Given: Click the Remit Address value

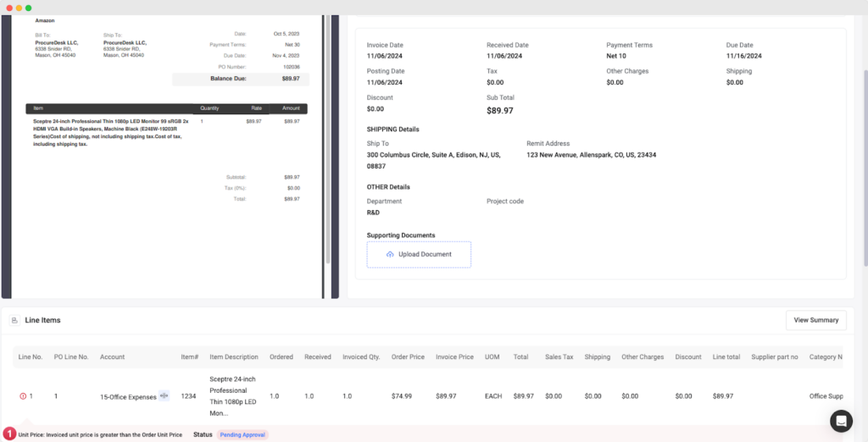Looking at the screenshot, I should 591,155.
